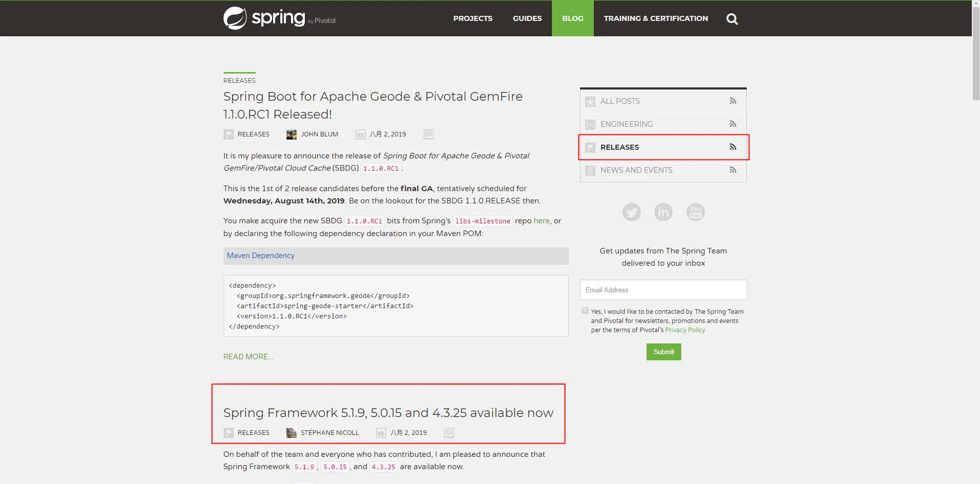Click Releases tag under Spring Framework post
The height and width of the screenshot is (484, 980).
tap(253, 433)
